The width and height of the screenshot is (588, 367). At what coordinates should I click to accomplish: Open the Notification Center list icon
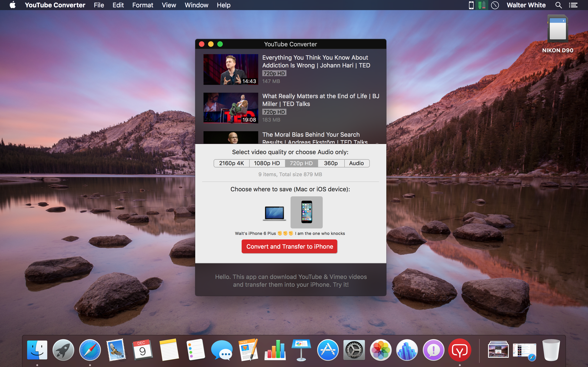tap(573, 5)
